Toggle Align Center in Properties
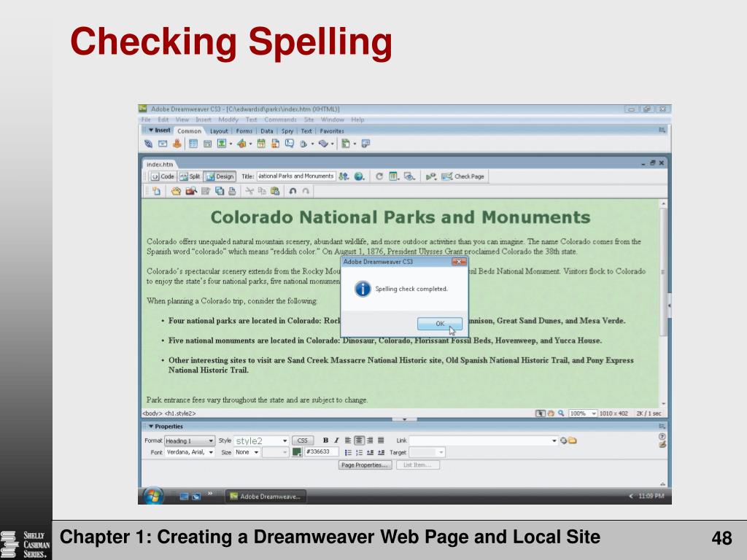 click(x=359, y=440)
